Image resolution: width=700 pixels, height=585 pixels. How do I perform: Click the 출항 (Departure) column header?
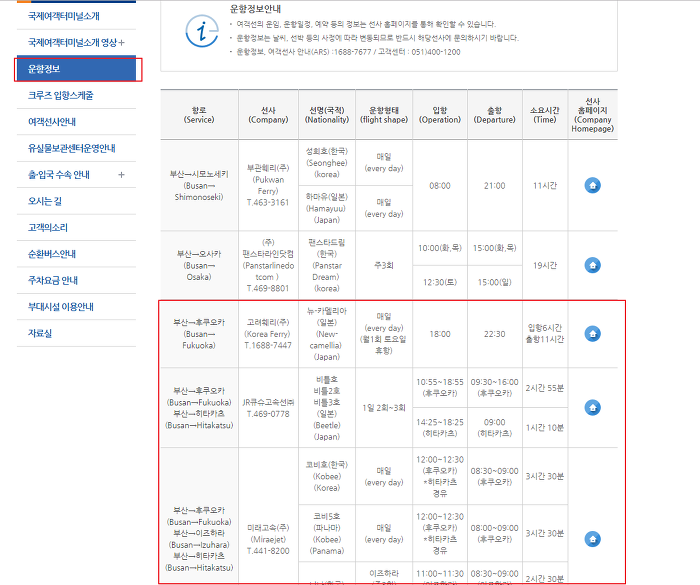tap(495, 115)
